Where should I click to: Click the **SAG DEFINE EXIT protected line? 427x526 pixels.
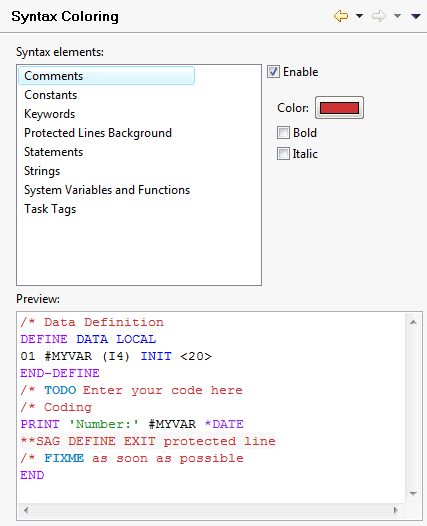point(148,441)
